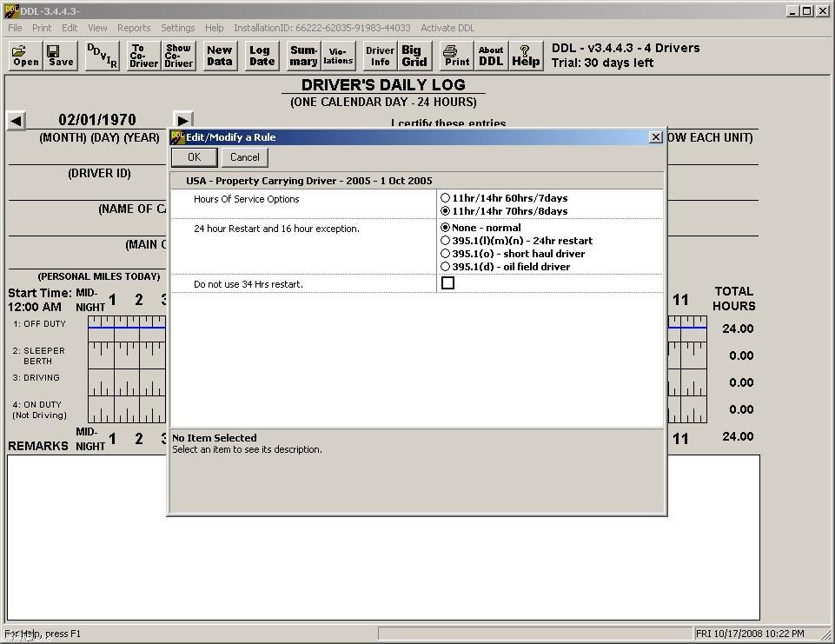Select 11hr/14hr 70hrs/8days hours option
This screenshot has width=835, height=644.
[x=446, y=210]
